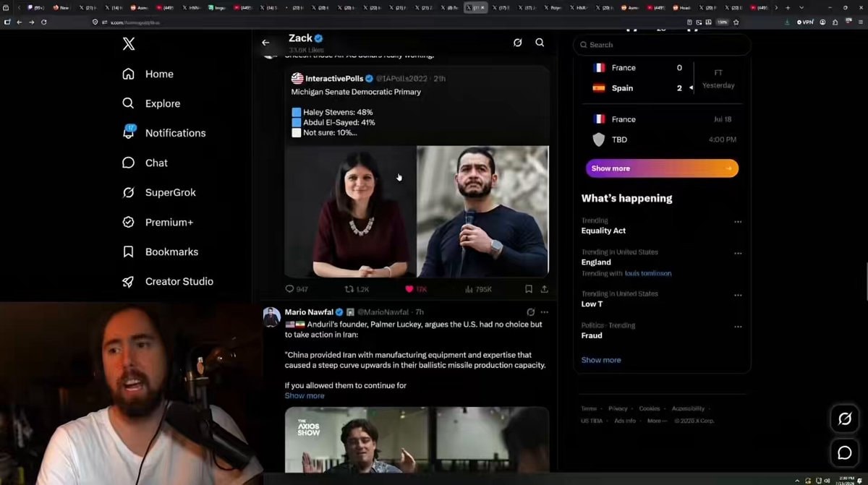Open Bookmarks in the sidebar
The width and height of the screenshot is (868, 485).
click(160, 252)
